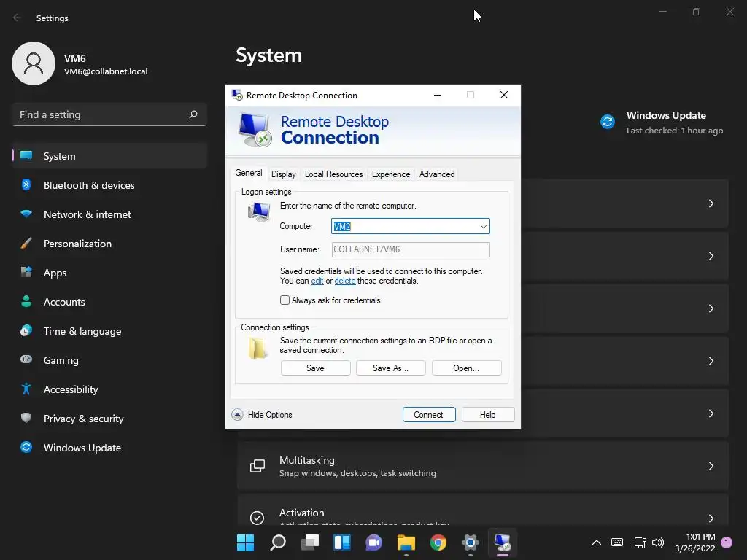Switch to Settings gear in taskbar
This screenshot has width=747, height=560.
471,542
